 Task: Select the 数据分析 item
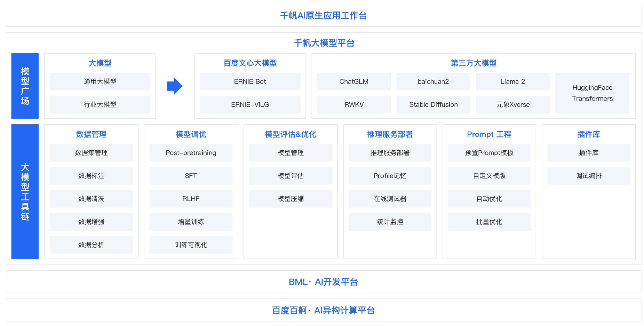(91, 245)
